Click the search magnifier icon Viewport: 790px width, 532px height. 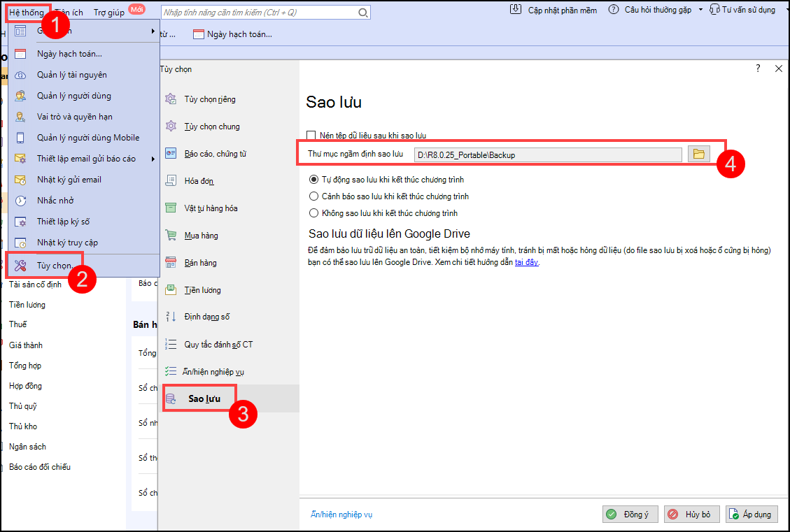(362, 13)
